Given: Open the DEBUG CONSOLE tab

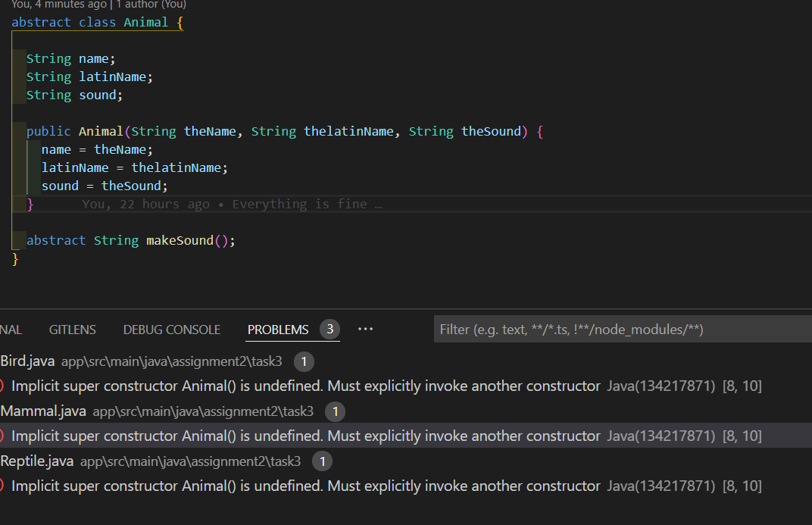Looking at the screenshot, I should tap(172, 330).
